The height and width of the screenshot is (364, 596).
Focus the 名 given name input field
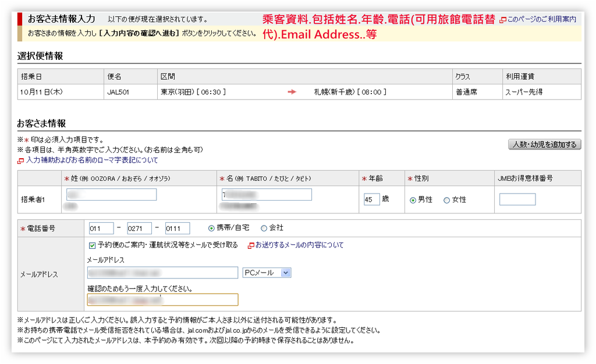[267, 194]
